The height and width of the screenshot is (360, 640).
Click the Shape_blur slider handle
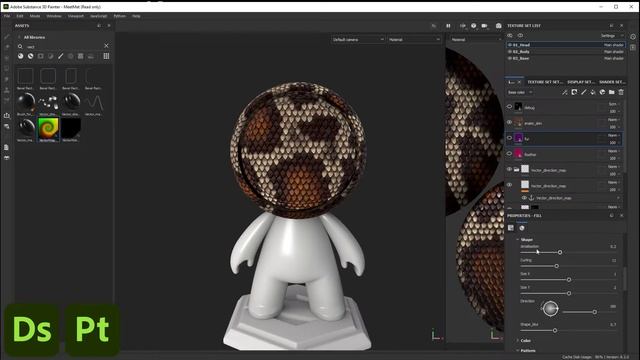coord(555,330)
